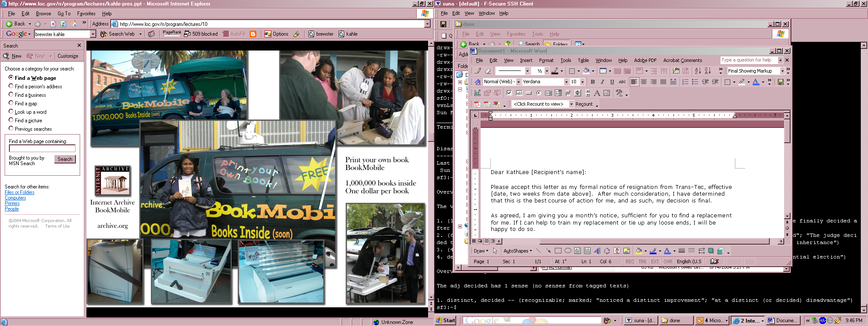
Task: Click the Blogger icon in Google toolbar
Action: click(253, 34)
